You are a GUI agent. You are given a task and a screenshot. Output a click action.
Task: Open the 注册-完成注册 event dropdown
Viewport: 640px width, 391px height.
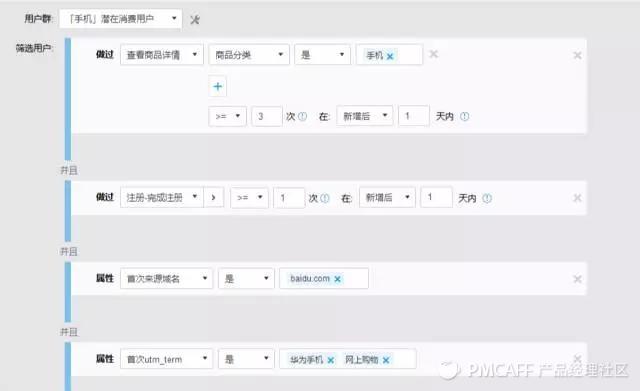[162, 198]
